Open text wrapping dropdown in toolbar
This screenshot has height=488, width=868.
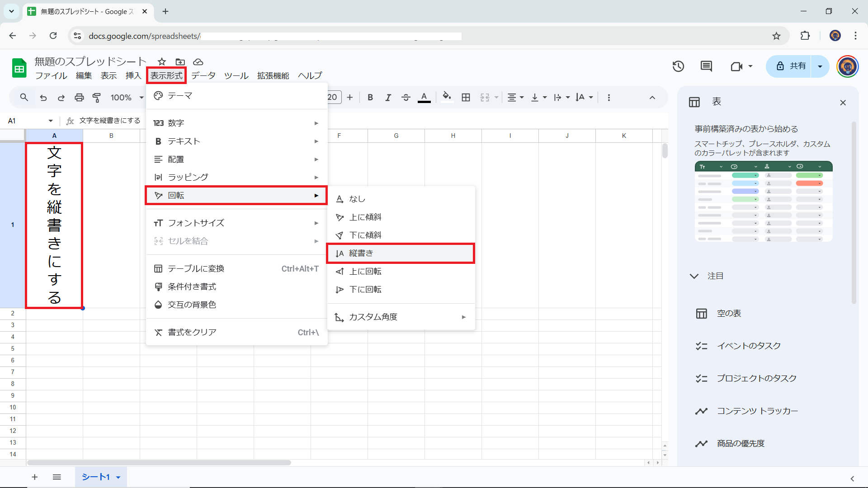(562, 97)
